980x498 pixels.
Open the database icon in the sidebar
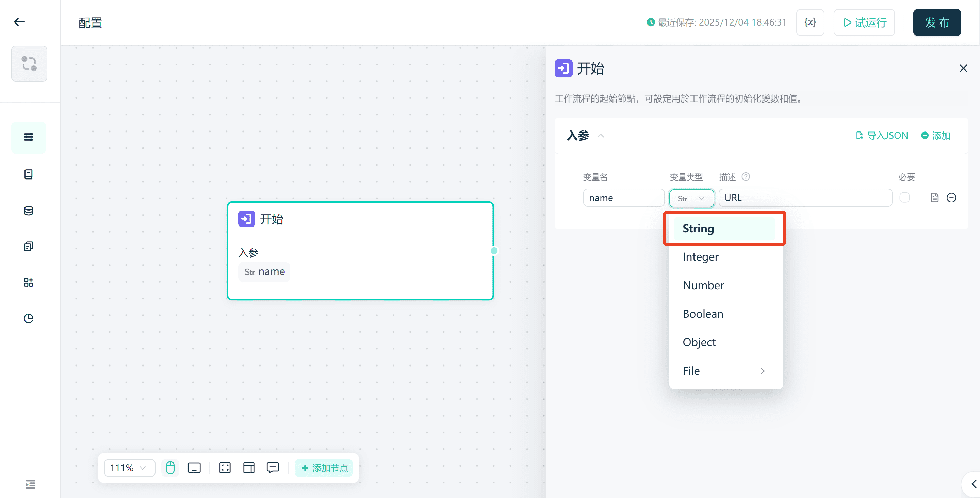(29, 210)
